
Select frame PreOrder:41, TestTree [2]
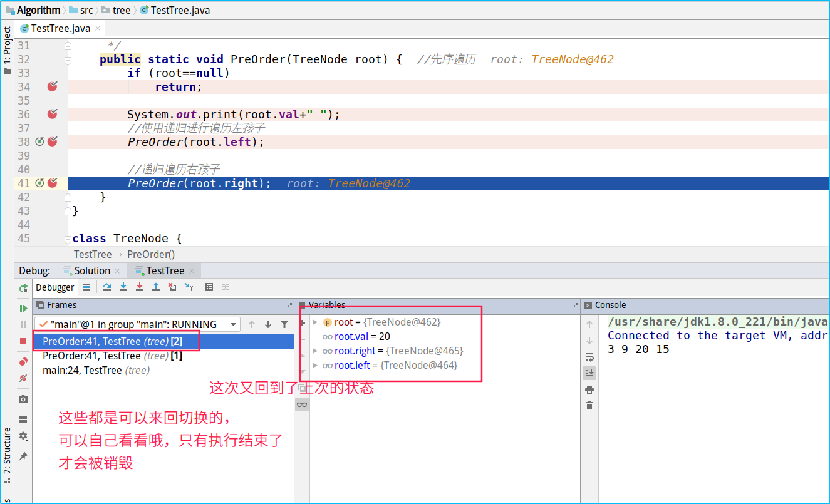[163, 341]
